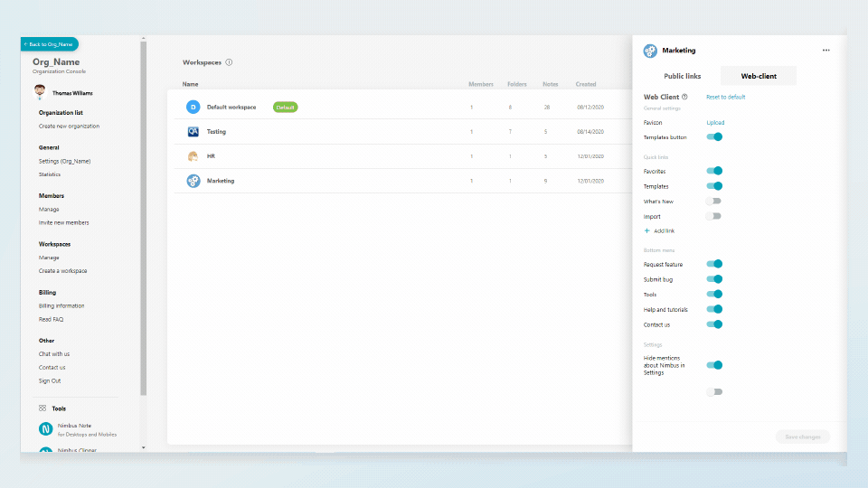
Task: Click the Workspaces info icon
Action: point(229,62)
